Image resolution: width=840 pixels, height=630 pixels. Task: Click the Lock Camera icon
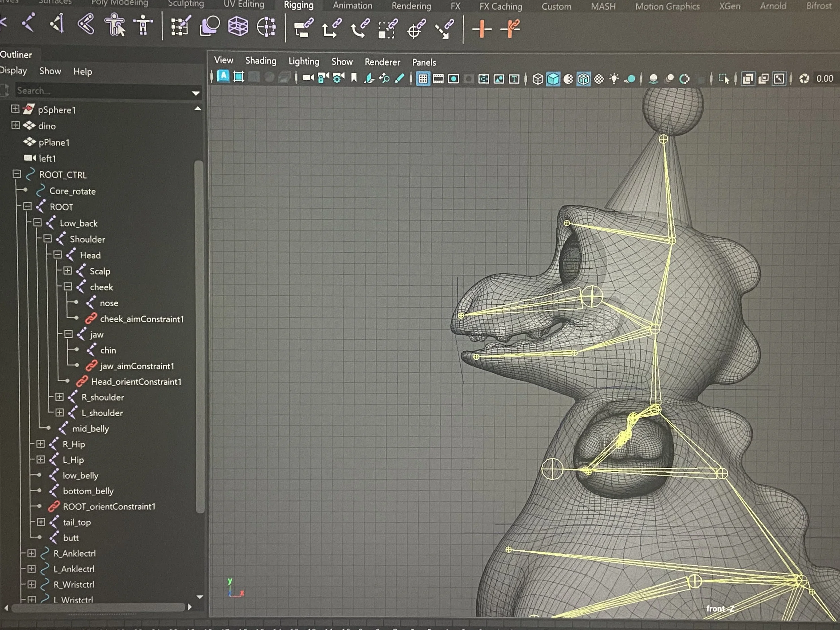point(323,78)
